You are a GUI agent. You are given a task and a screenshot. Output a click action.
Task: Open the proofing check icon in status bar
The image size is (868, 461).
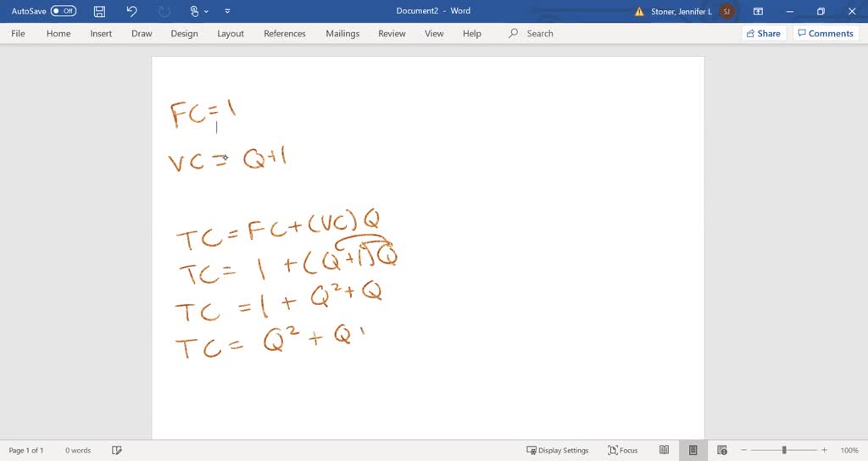[x=117, y=451]
